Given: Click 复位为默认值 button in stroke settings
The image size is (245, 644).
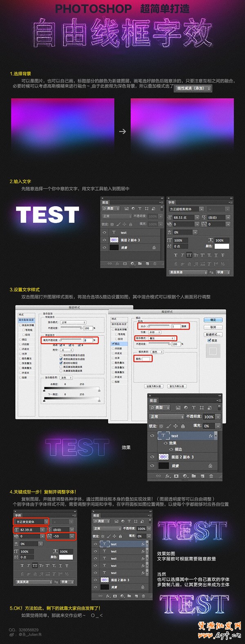Looking at the screenshot, I should (177, 386).
